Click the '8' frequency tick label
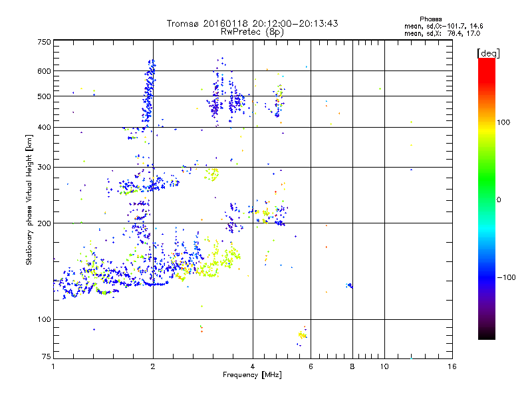 pos(352,366)
